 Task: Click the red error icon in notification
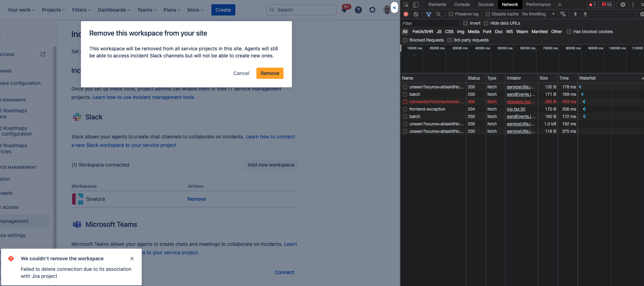click(x=11, y=259)
